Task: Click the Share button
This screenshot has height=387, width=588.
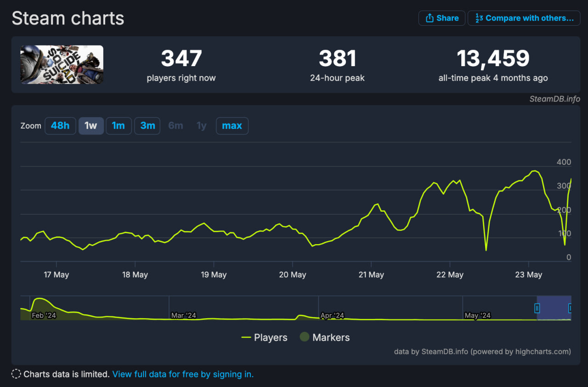Action: point(441,18)
